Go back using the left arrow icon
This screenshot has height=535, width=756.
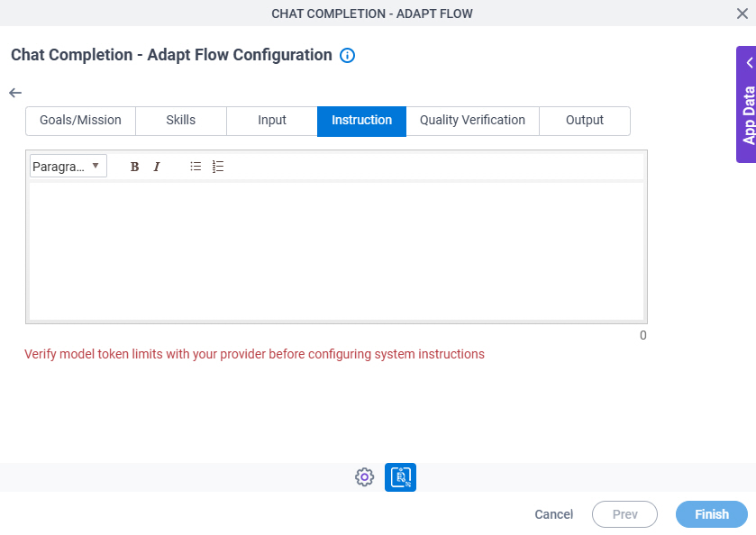pos(15,93)
